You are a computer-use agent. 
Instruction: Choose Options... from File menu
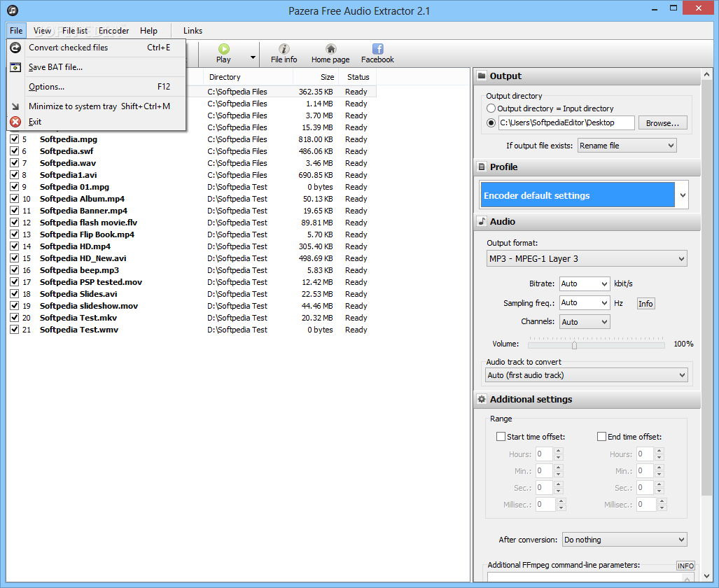point(97,87)
